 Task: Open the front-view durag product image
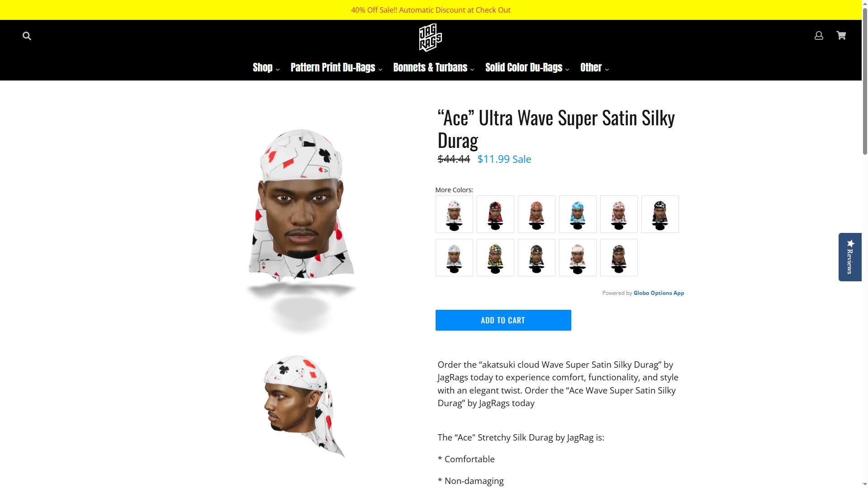coord(301,226)
